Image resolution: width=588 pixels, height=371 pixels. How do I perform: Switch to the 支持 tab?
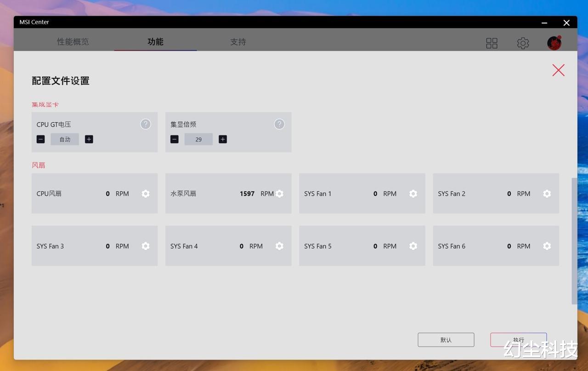238,42
